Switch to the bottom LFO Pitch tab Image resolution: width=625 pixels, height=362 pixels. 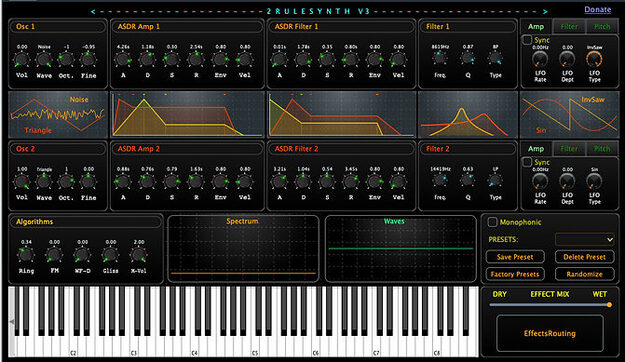602,149
